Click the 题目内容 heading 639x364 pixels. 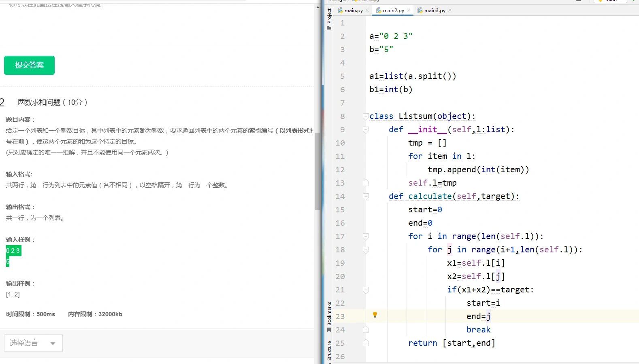pyautogui.click(x=20, y=119)
